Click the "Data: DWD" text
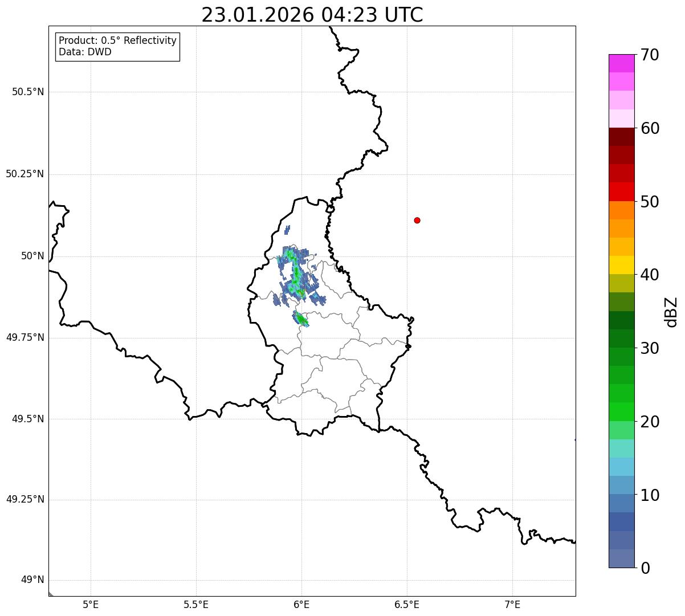This screenshot has height=616, width=685. click(85, 52)
